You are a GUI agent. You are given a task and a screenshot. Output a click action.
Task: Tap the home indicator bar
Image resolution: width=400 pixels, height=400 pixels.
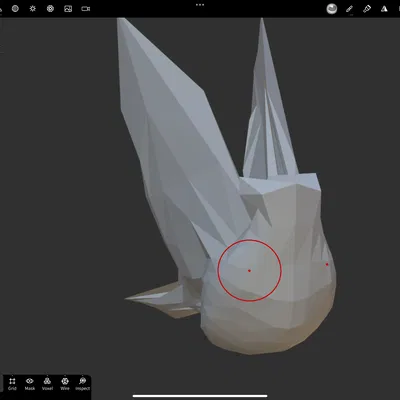(200, 396)
